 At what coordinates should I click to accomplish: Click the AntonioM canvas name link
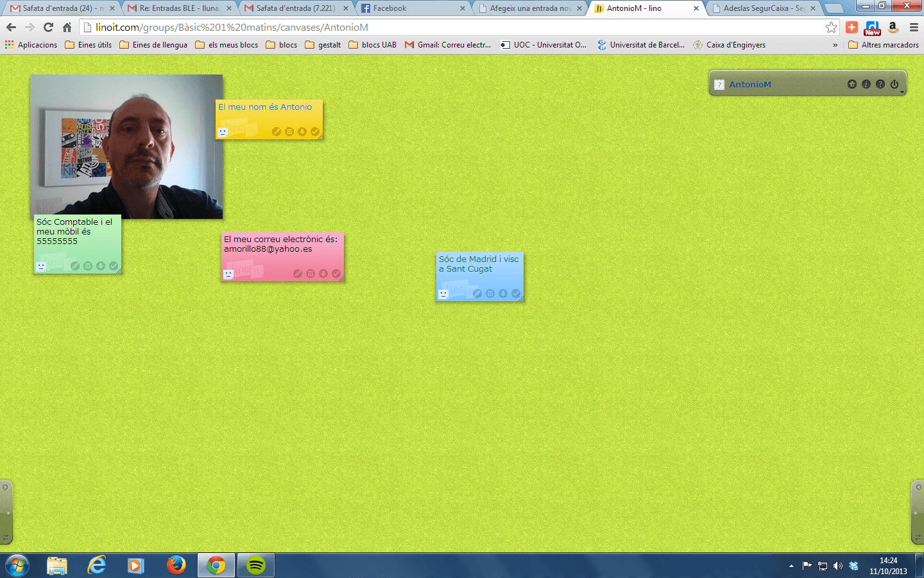coord(749,84)
